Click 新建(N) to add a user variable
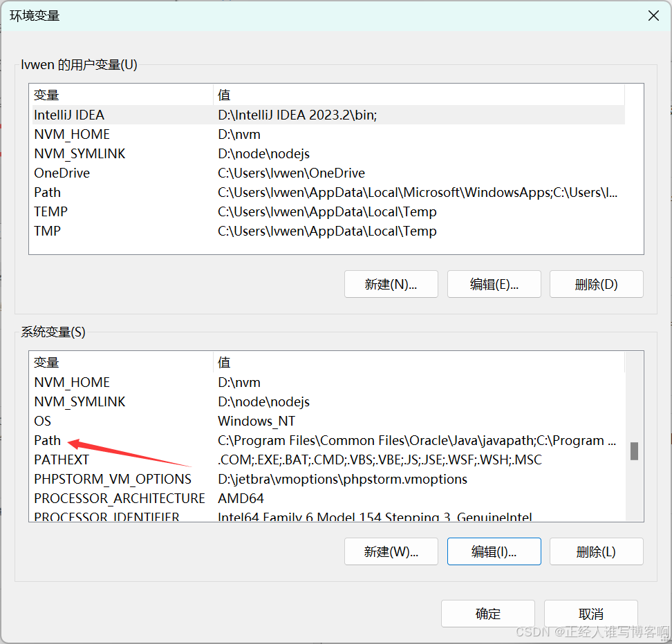672x644 pixels. point(391,284)
